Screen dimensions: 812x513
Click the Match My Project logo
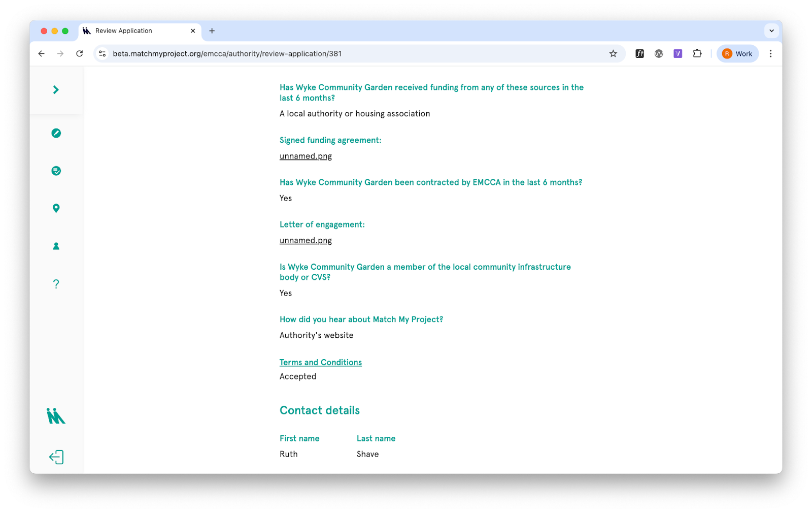click(56, 416)
